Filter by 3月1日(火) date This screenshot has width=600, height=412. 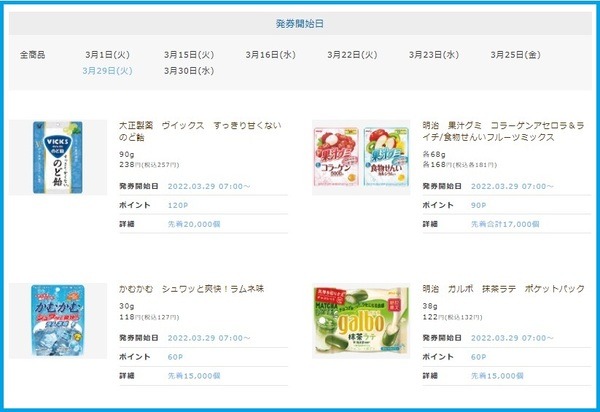coord(108,55)
